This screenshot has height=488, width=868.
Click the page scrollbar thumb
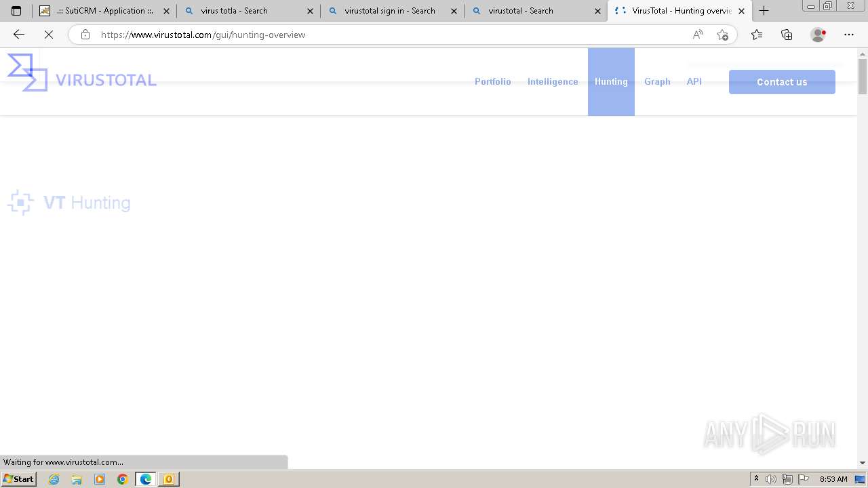[863, 77]
